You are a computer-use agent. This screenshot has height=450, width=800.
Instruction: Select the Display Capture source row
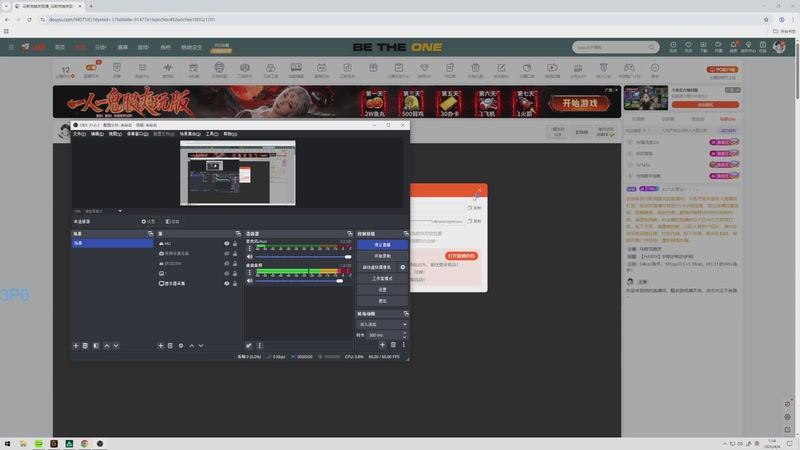pos(198,284)
